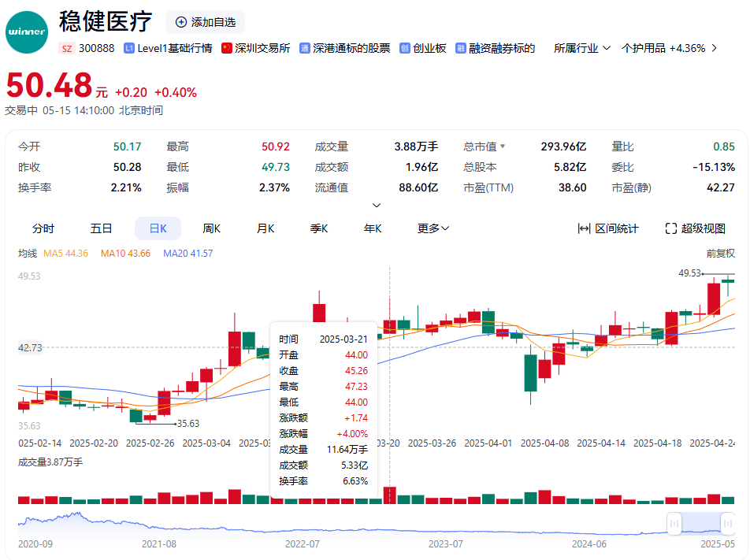Select the 周K chart tab
The image size is (750, 560).
click(x=211, y=228)
